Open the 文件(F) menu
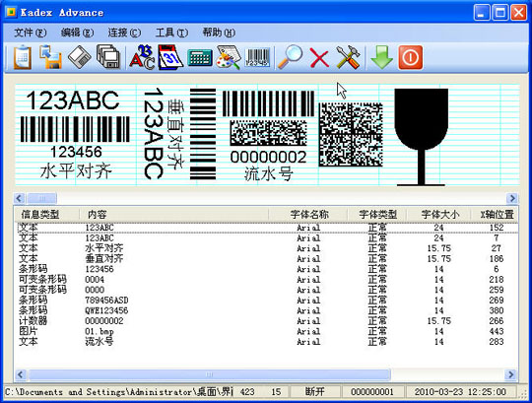Screen dimensions: 532x403 (30, 33)
